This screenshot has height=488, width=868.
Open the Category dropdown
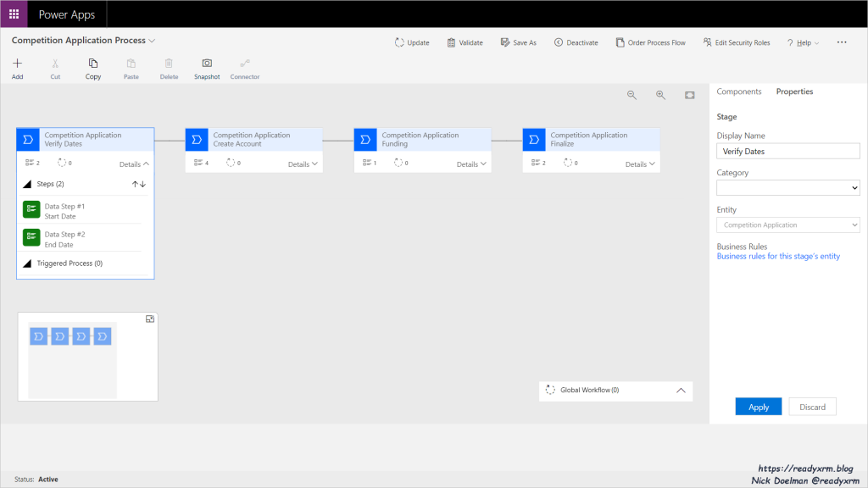click(x=787, y=188)
